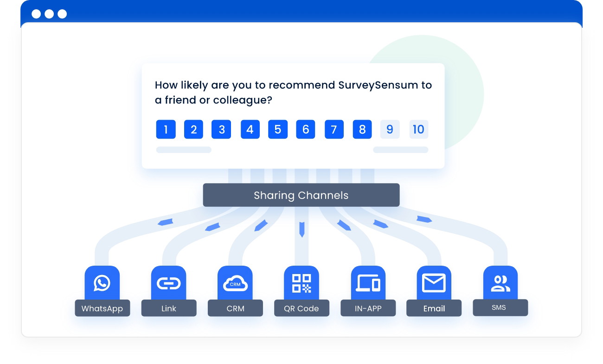Rate 4 on the recommendation scale
Image resolution: width=603 pixels, height=364 pixels.
[x=250, y=129]
